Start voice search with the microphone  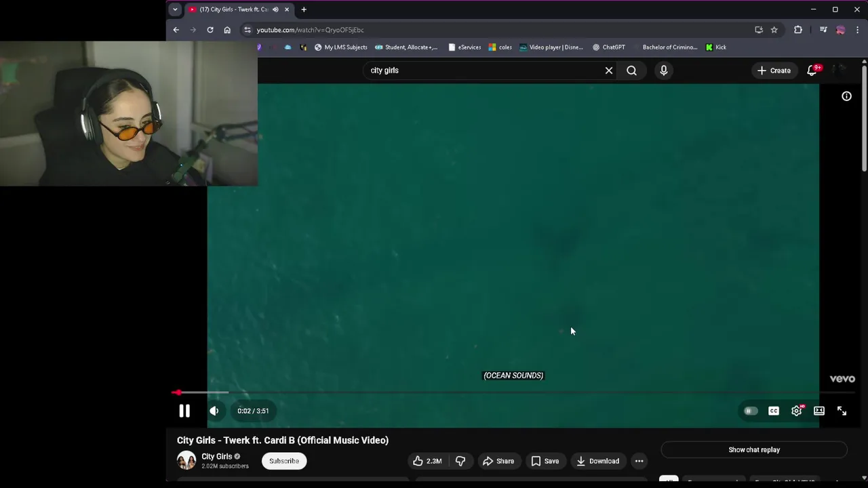[664, 70]
